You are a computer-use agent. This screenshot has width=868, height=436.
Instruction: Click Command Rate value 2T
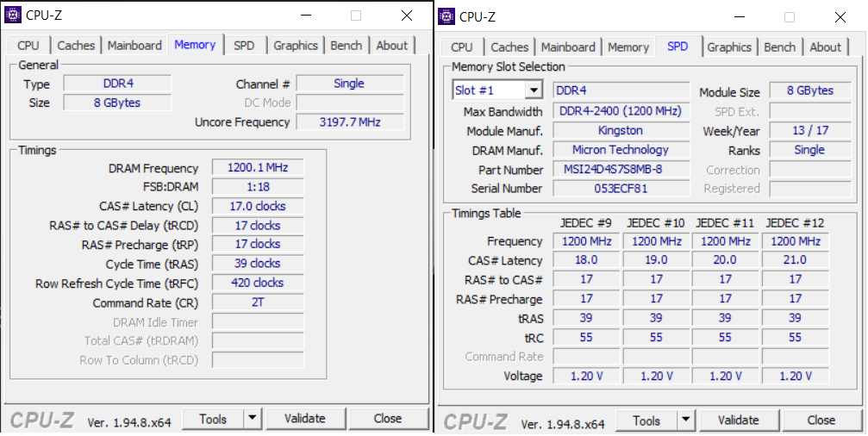pos(258,302)
